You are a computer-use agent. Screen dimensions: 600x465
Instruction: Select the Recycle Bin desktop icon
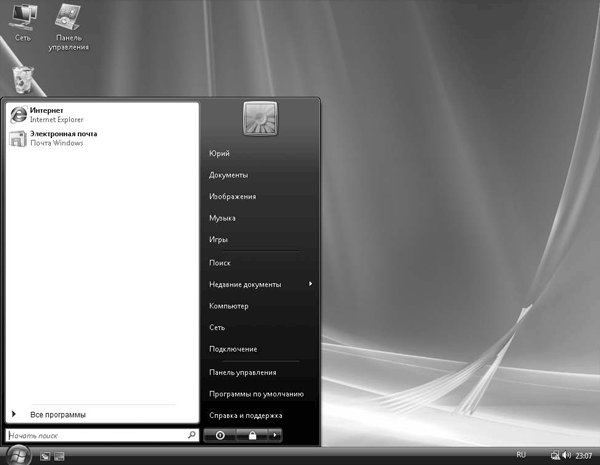tap(23, 80)
